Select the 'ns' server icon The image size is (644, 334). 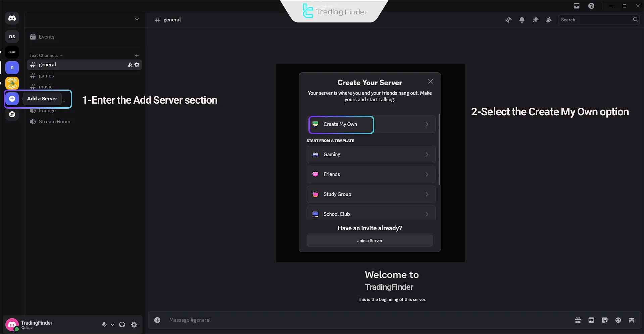click(12, 36)
